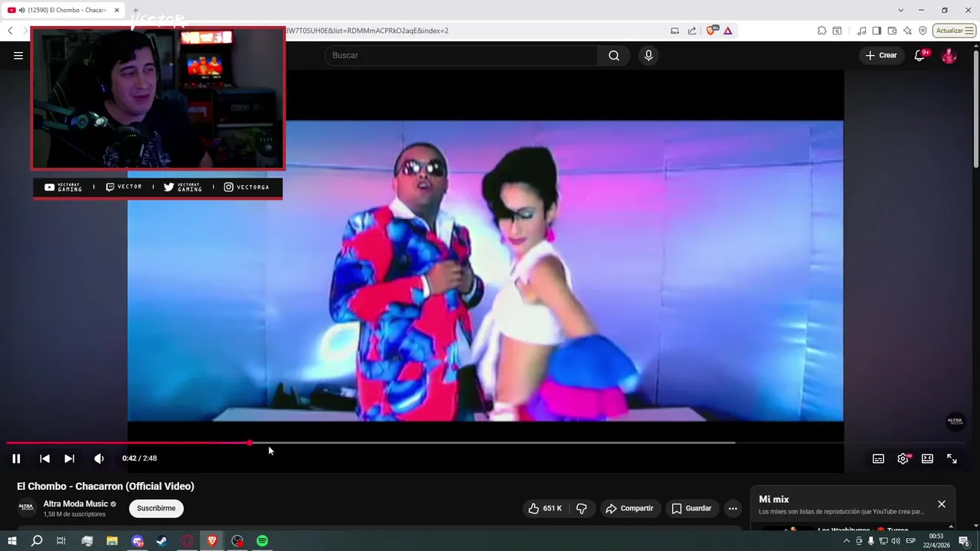
Task: Close the Mi mix playlist panel
Action: [942, 504]
